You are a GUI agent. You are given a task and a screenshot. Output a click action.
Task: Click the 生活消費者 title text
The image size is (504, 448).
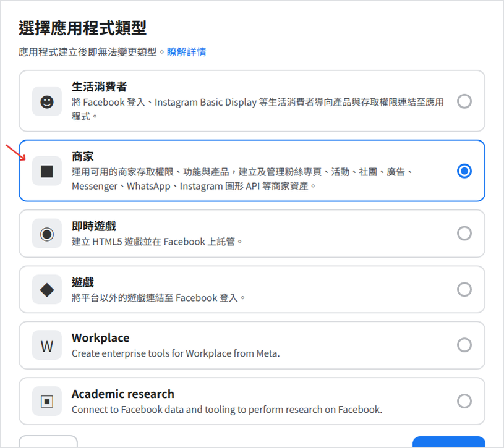(x=99, y=87)
